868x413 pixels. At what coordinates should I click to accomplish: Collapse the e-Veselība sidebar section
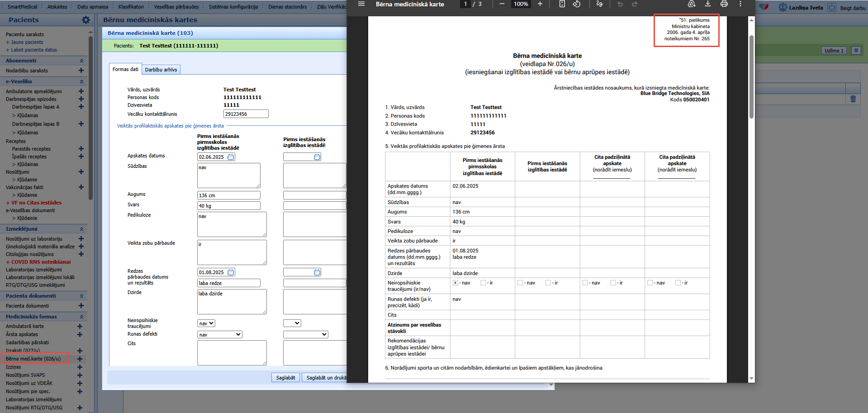coord(81,81)
